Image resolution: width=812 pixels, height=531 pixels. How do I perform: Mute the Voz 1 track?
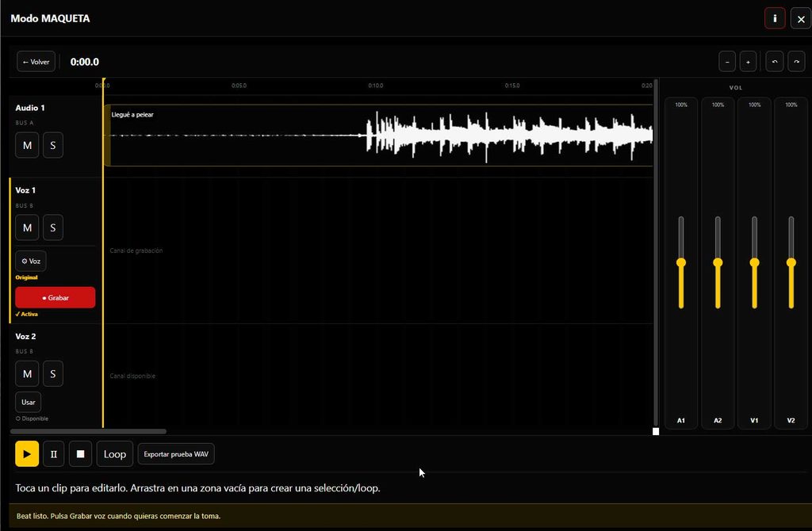(27, 227)
